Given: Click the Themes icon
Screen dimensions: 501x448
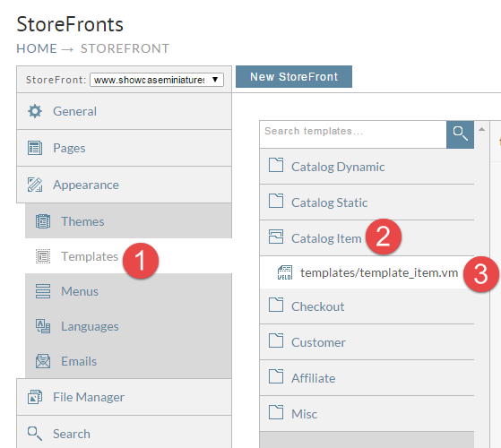Looking at the screenshot, I should [43, 221].
